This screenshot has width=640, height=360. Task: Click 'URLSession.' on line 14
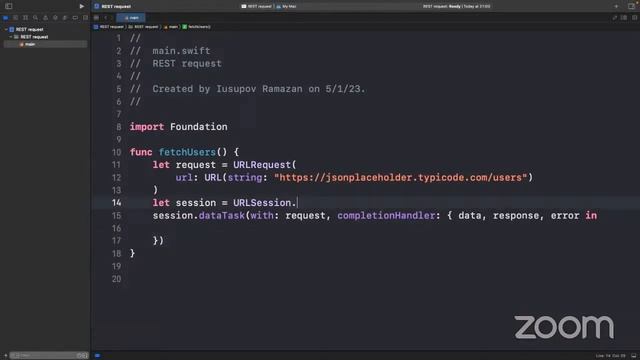tap(265, 203)
